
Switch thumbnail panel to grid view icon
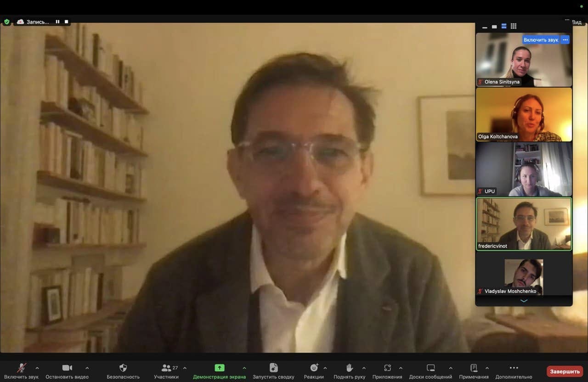(514, 26)
